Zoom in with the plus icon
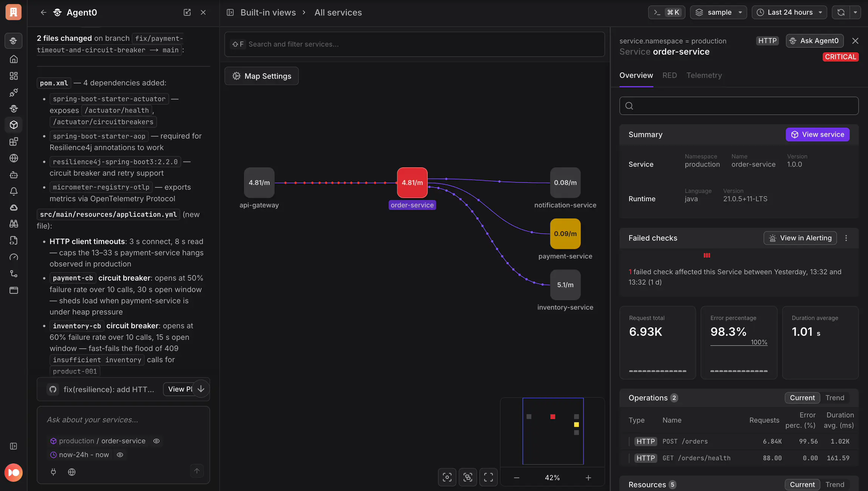The image size is (868, 491). (588, 478)
